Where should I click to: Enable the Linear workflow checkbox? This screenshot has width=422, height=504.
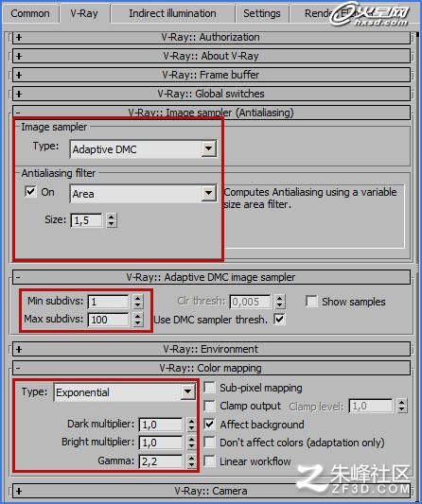(210, 461)
